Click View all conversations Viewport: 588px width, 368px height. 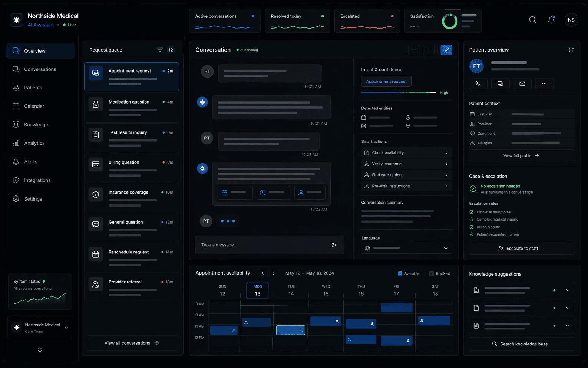pyautogui.click(x=132, y=343)
